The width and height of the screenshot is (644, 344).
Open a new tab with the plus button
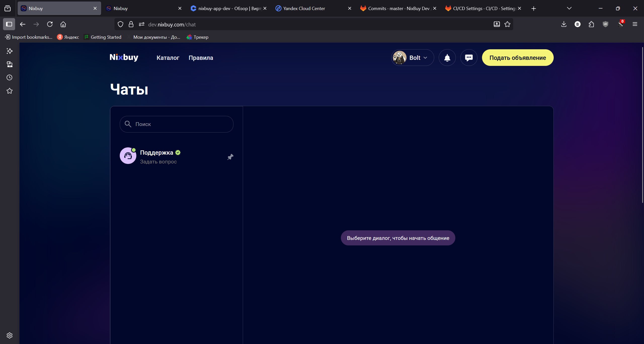click(534, 8)
